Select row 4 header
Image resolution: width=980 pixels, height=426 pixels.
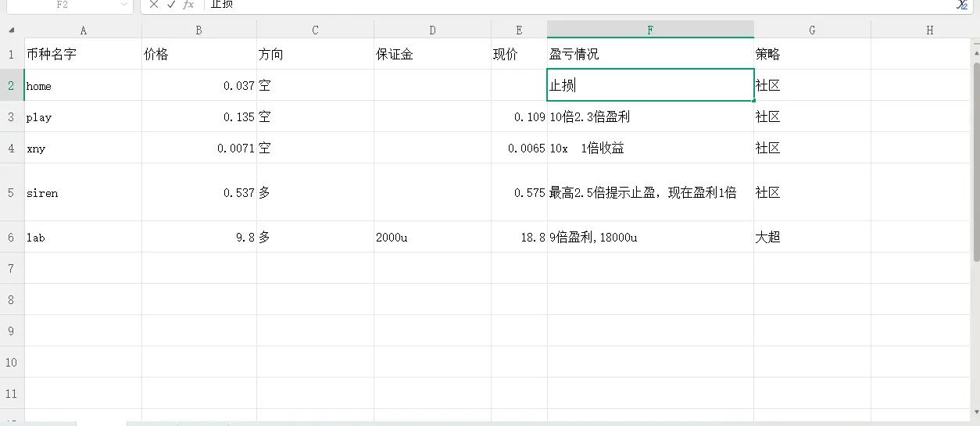[x=12, y=148]
